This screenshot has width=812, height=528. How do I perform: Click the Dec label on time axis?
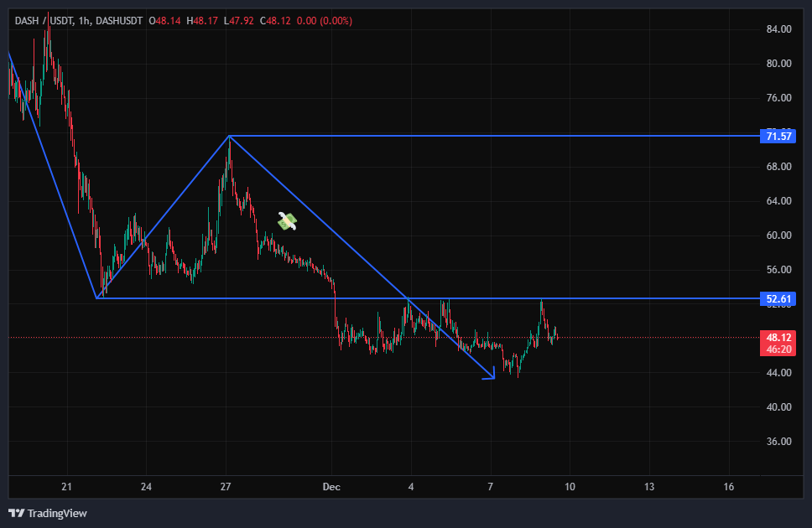[332, 487]
